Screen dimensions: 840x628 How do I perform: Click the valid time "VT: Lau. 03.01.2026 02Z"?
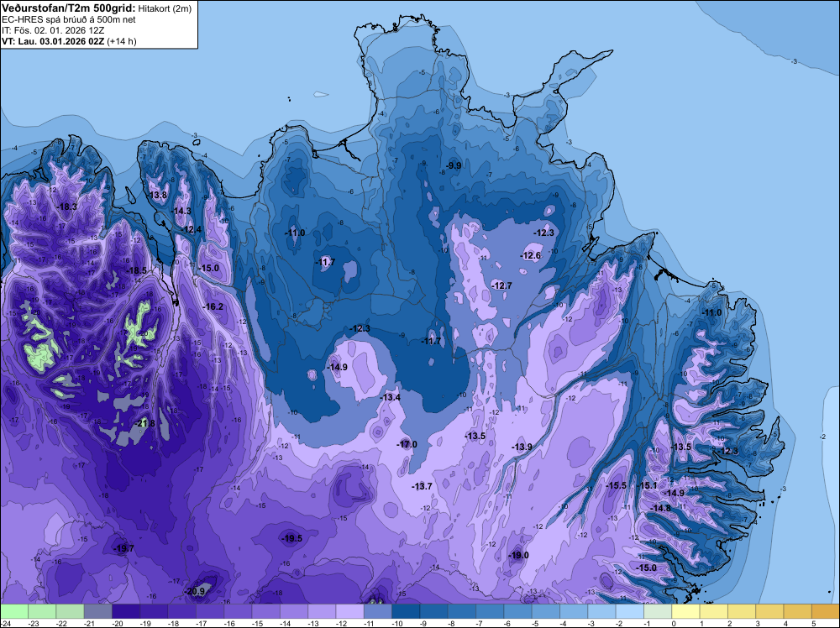(x=53, y=41)
